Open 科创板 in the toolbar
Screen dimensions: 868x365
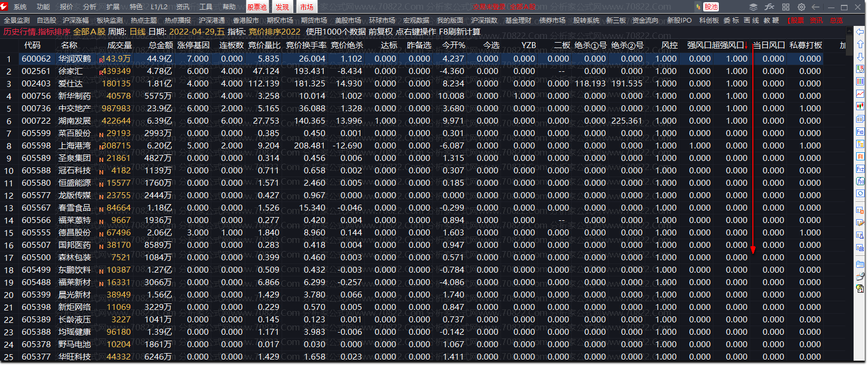(x=709, y=21)
